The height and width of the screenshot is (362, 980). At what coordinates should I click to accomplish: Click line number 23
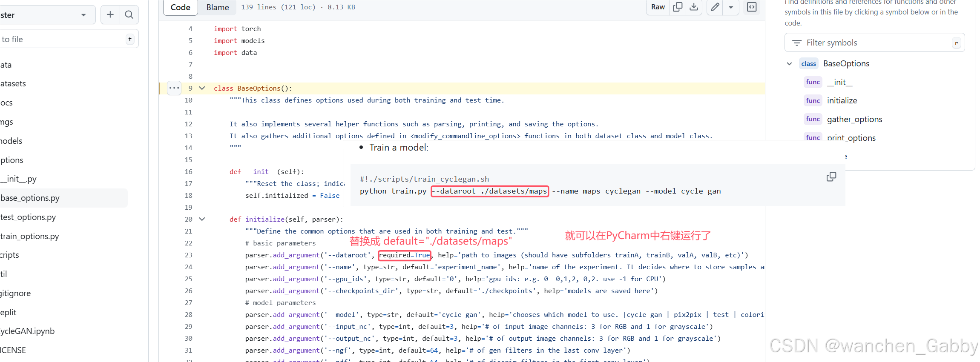pyautogui.click(x=188, y=255)
